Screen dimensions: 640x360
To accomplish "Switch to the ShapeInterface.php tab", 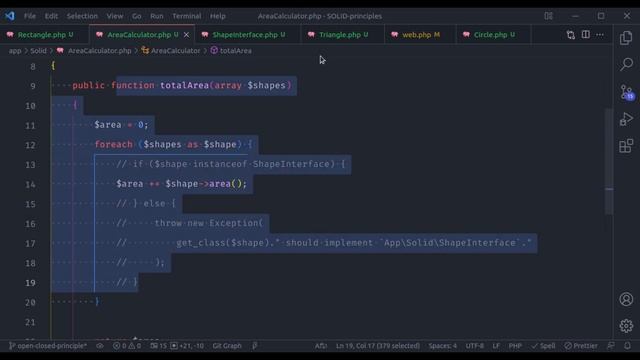I will (248, 35).
